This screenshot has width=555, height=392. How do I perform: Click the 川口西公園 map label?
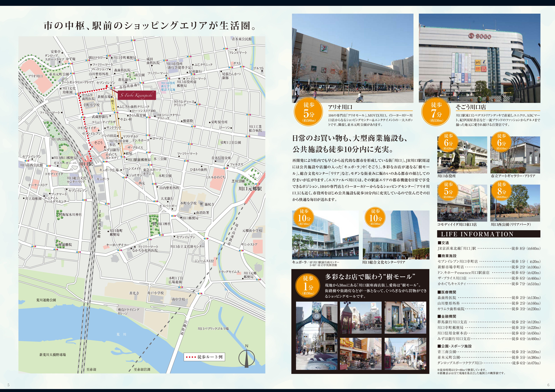pos(60,139)
